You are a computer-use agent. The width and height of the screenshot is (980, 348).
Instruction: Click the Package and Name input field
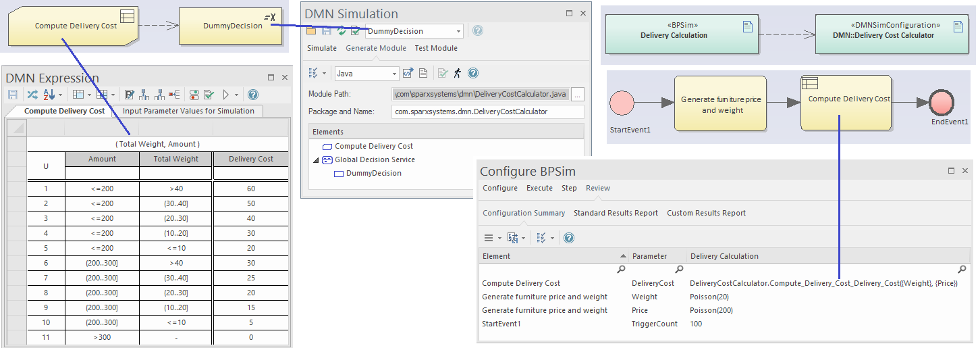click(487, 111)
